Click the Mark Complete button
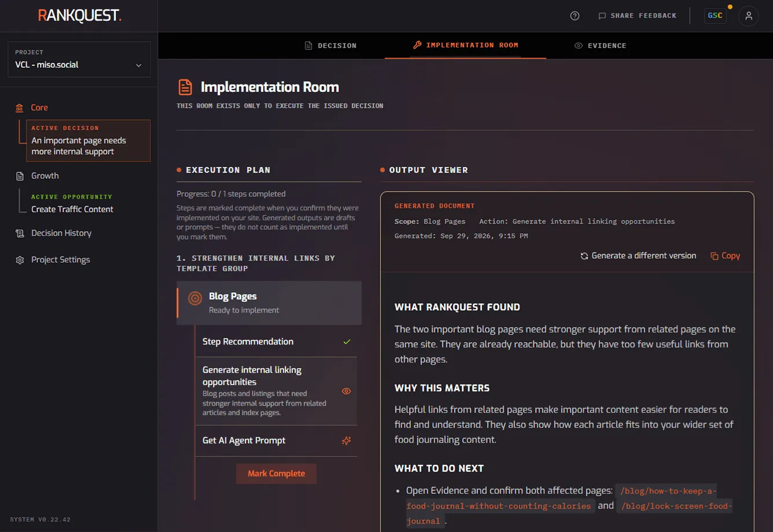The image size is (773, 532). pyautogui.click(x=276, y=474)
